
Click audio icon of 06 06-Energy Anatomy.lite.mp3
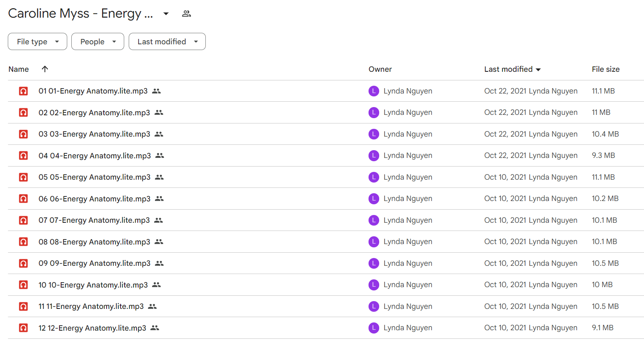(23, 199)
